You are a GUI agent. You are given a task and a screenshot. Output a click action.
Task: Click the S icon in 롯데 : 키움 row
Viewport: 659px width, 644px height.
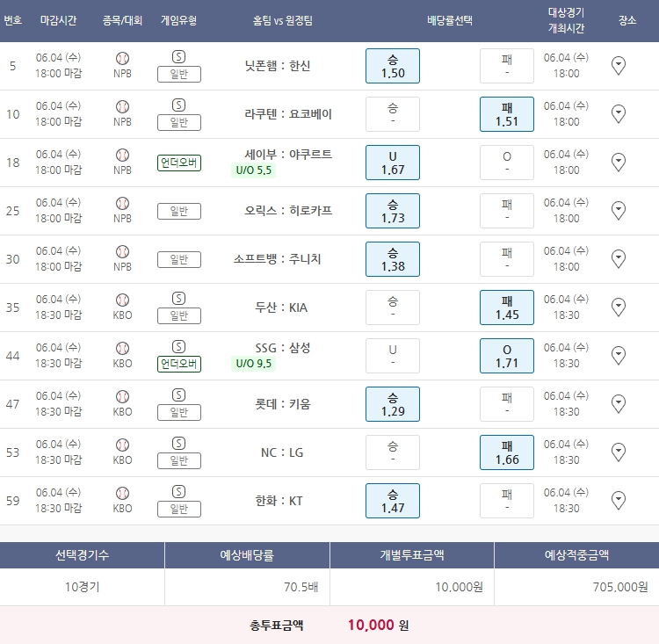[178, 395]
